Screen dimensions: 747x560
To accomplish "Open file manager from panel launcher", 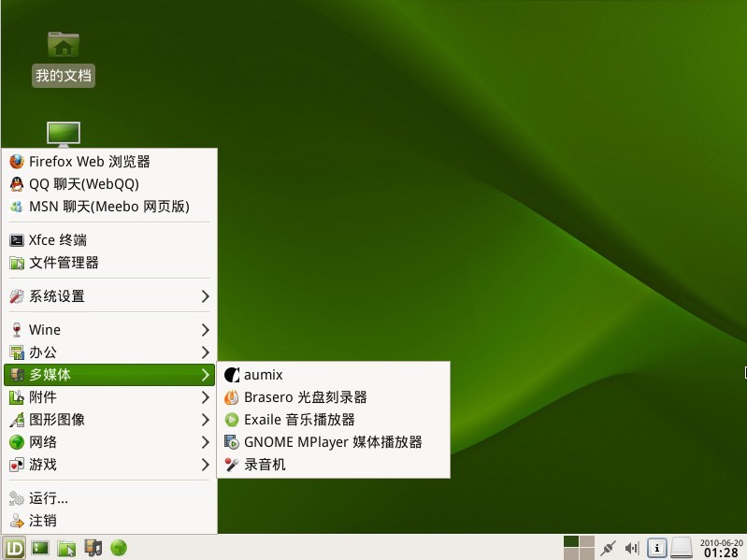I will [x=66, y=548].
